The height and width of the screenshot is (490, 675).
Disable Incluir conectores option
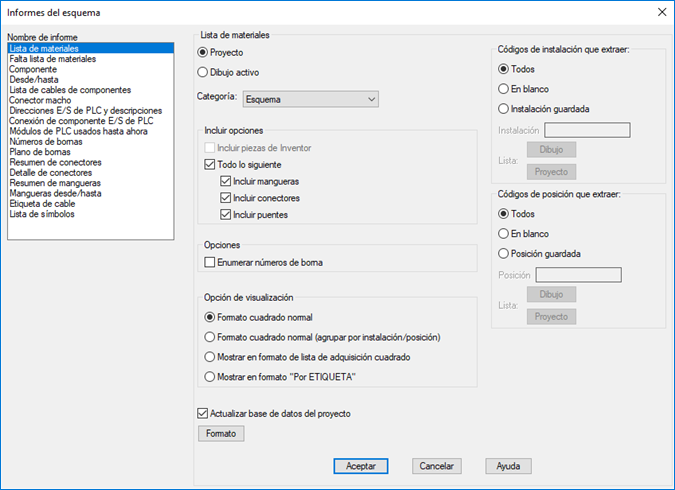point(226,198)
